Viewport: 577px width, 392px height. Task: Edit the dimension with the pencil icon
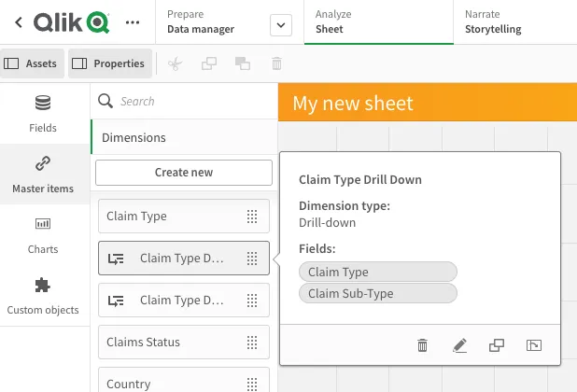coord(459,345)
